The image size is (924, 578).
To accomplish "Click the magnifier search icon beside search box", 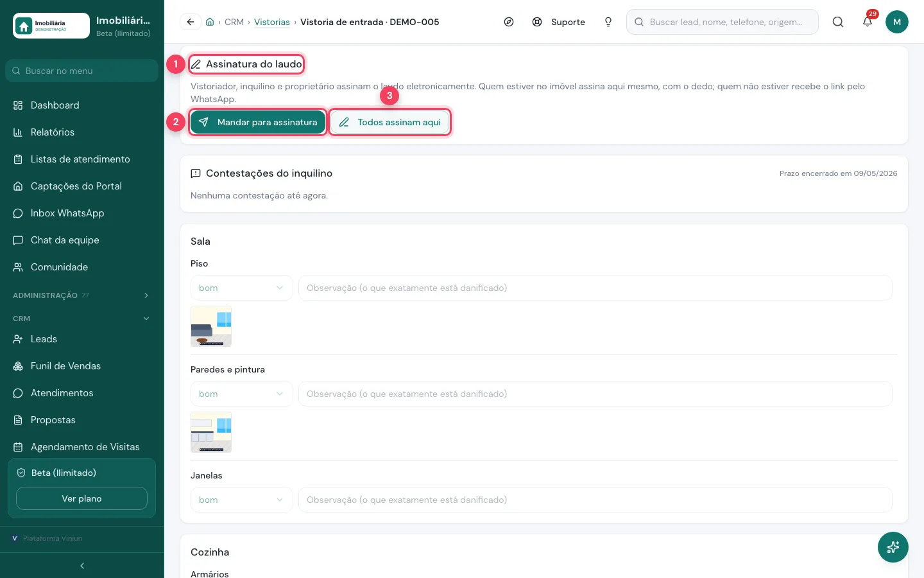I will [838, 22].
